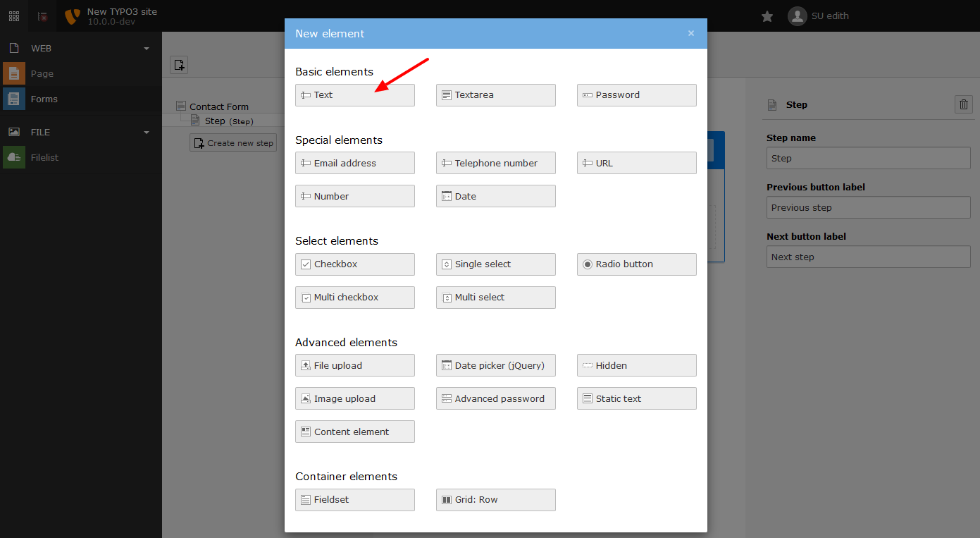Viewport: 980px width, 538px height.
Task: Close the New element dialog
Action: [691, 33]
